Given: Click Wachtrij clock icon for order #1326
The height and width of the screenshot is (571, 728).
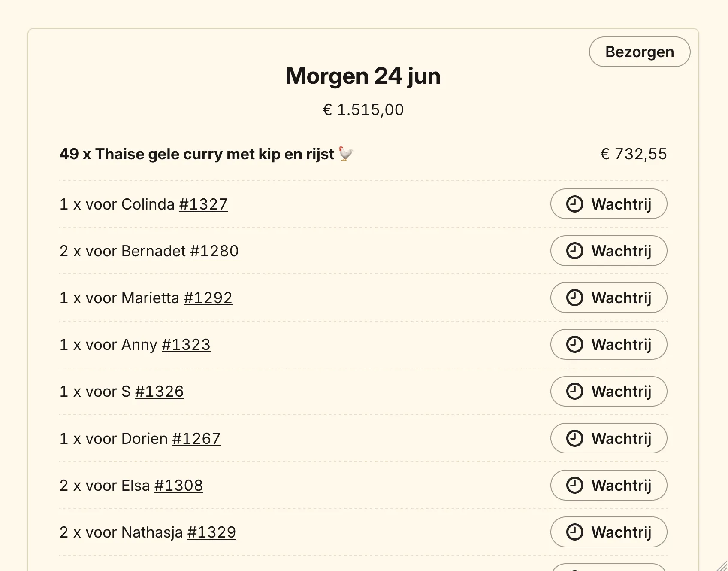Looking at the screenshot, I should pos(575,391).
